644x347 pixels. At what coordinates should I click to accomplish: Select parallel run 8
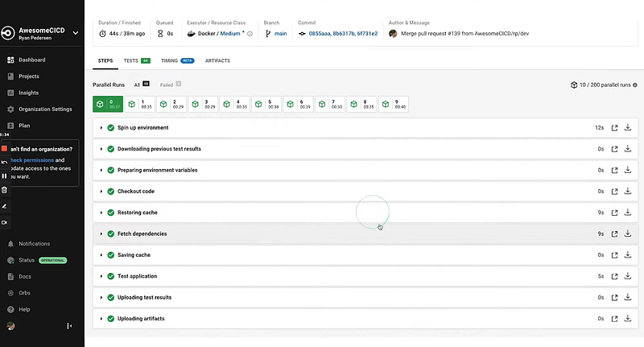click(361, 105)
